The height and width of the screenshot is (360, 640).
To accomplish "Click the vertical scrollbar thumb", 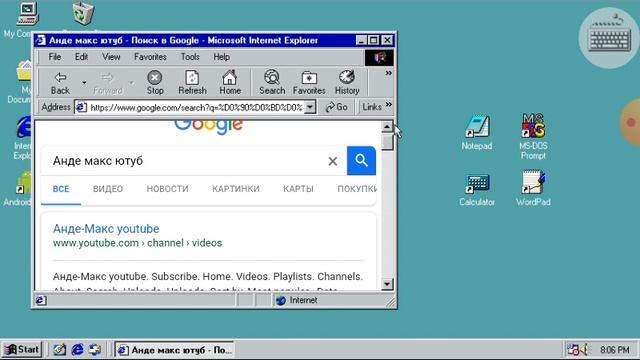I will pyautogui.click(x=387, y=142).
